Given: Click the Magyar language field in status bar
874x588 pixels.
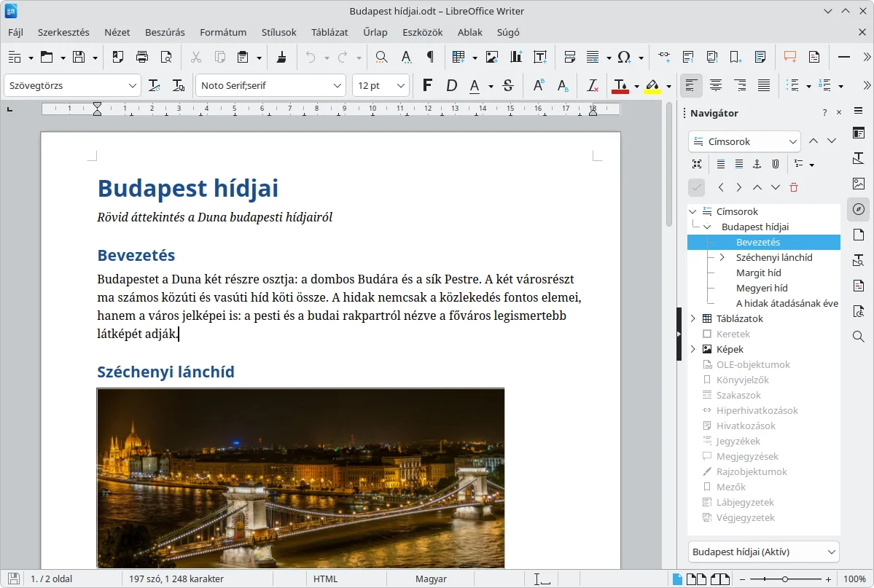Looking at the screenshot, I should [431, 579].
